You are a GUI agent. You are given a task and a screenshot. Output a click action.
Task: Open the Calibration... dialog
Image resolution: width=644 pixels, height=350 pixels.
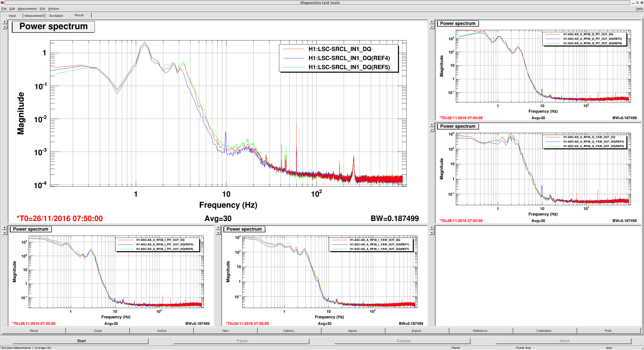tap(545, 331)
